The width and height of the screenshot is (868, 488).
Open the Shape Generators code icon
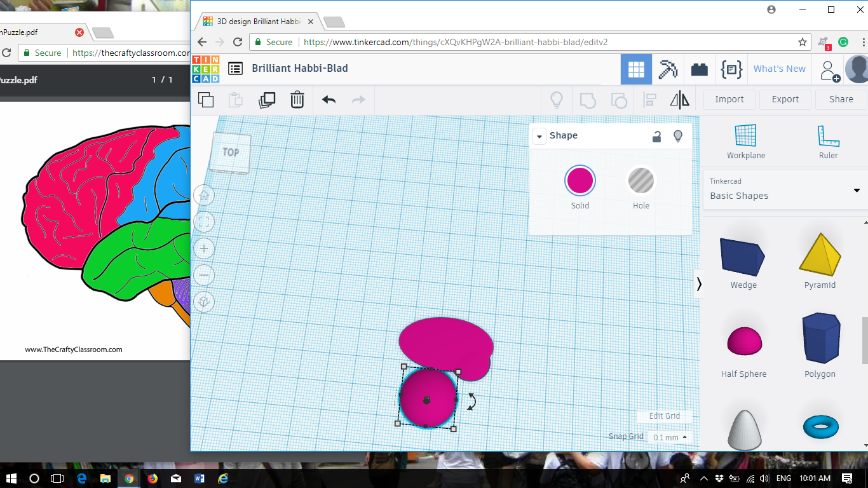[x=732, y=69]
